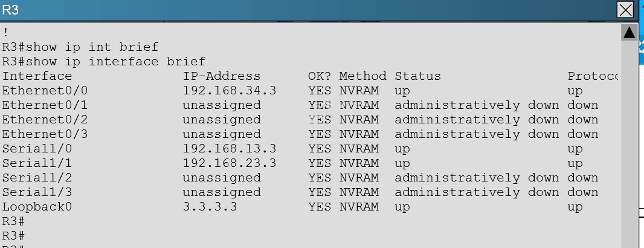Click the Ethernet0/0 interface name
The height and width of the screenshot is (248, 644).
point(45,91)
